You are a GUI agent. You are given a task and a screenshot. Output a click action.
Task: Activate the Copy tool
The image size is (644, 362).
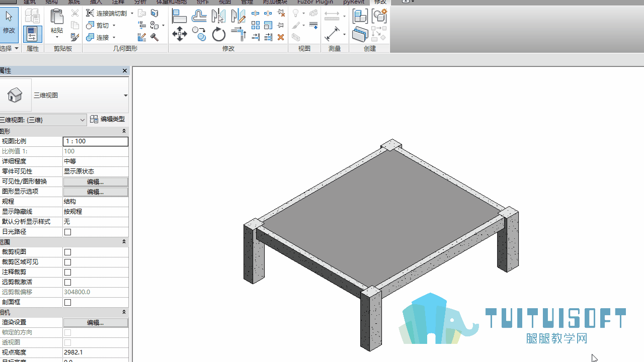click(x=199, y=34)
